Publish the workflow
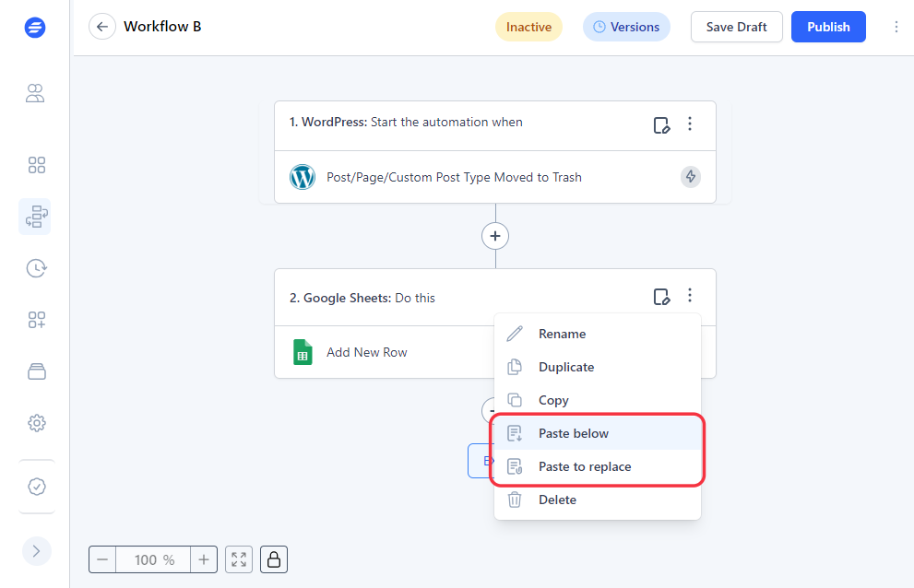Screen dimensions: 914x588 827,27
